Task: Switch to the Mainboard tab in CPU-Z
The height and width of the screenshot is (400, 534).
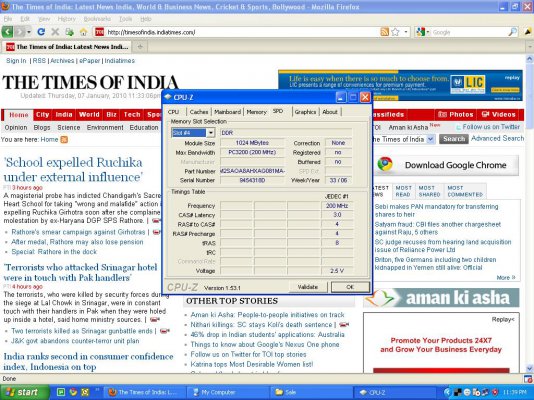Action: (227, 112)
